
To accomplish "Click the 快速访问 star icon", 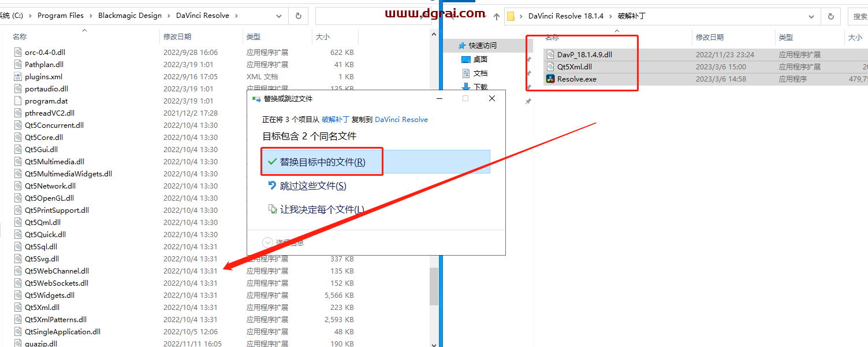I will pyautogui.click(x=461, y=45).
